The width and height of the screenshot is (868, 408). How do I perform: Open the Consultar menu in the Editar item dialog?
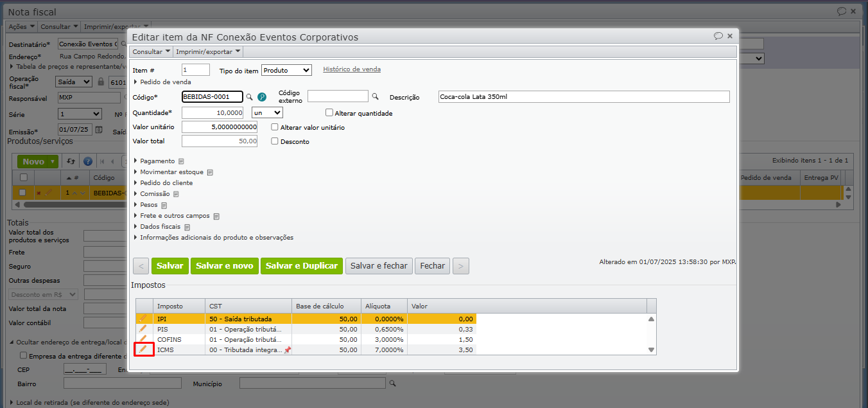point(152,51)
